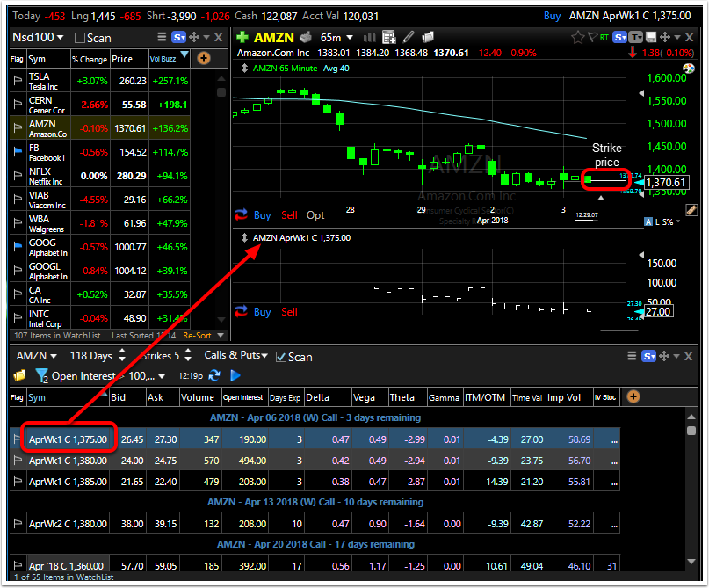Decrease the Strikes 5 stepper
Image resolution: width=709 pixels, height=588 pixels.
click(x=188, y=359)
